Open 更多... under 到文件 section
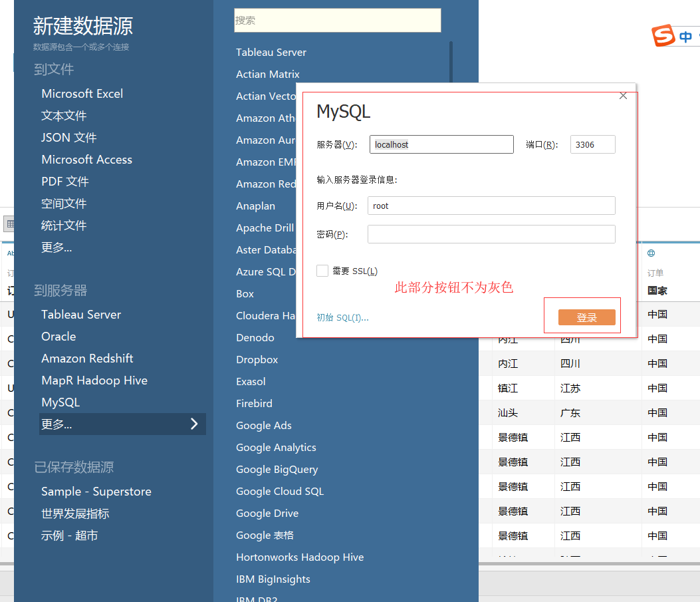Screen dimensions: 700x602 click(57, 247)
